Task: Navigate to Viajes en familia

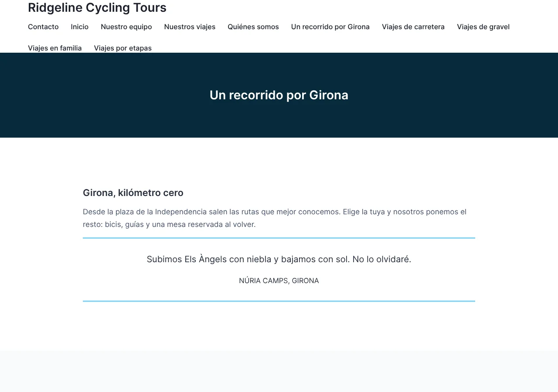Action: click(x=55, y=48)
